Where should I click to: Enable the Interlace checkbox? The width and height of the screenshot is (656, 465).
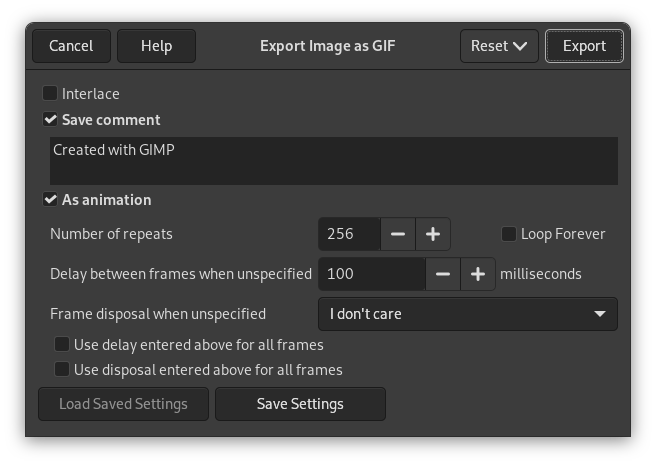tap(50, 94)
